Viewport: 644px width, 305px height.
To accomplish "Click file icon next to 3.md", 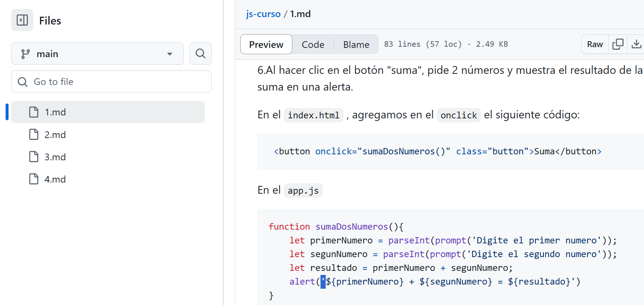I will coord(34,157).
